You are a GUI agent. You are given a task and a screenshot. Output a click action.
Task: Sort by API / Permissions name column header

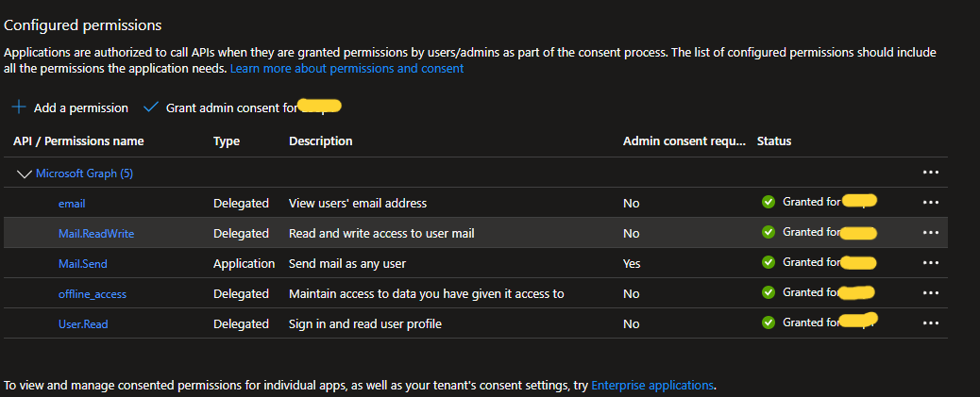pyautogui.click(x=78, y=141)
